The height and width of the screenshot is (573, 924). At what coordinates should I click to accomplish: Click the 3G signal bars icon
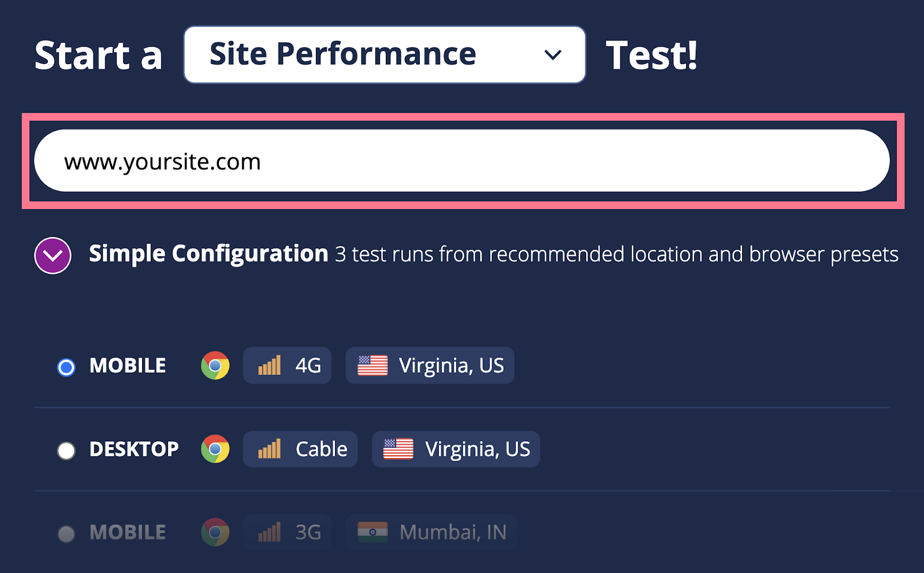coord(269,532)
